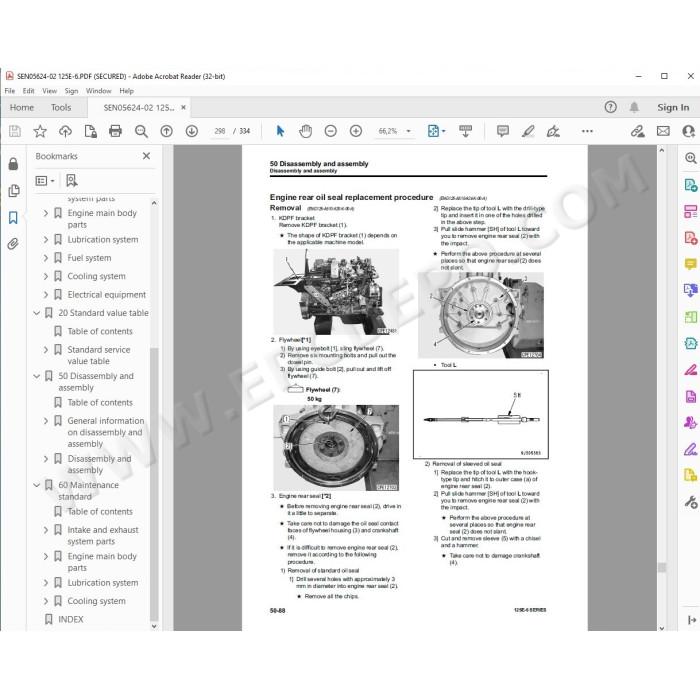Image resolution: width=700 pixels, height=700 pixels.
Task: Open the zoom percentage dropdown
Action: (x=408, y=131)
